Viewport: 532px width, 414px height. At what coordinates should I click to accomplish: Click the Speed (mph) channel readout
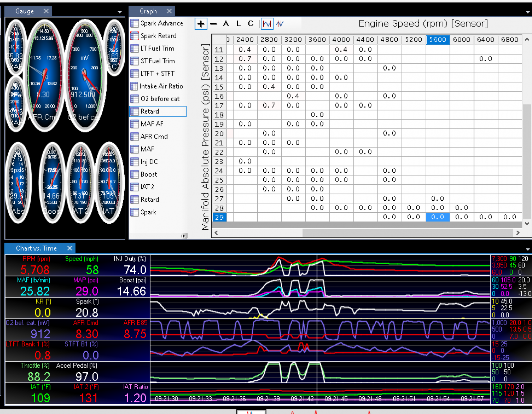coord(82,265)
